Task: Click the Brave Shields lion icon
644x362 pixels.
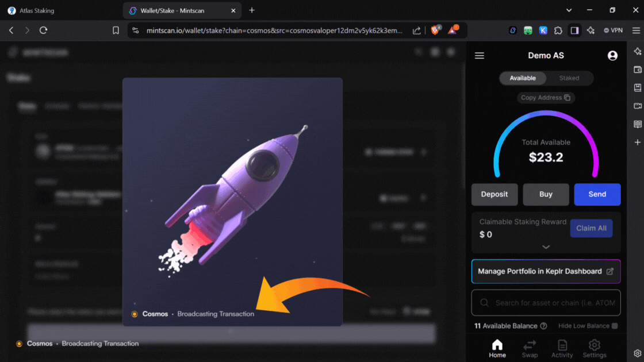Action: click(x=435, y=30)
